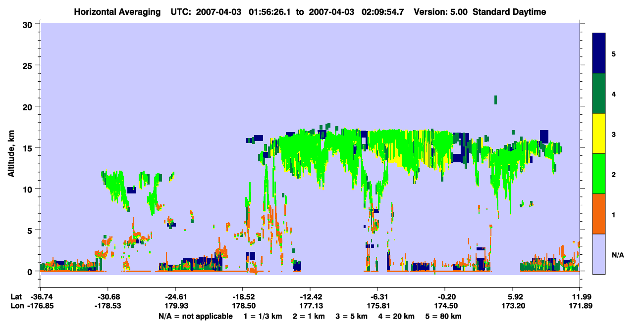Image resolution: width=644 pixels, height=330 pixels.
Task: Click the dark blue colorbar segment labeled 5
Action: tap(599, 53)
